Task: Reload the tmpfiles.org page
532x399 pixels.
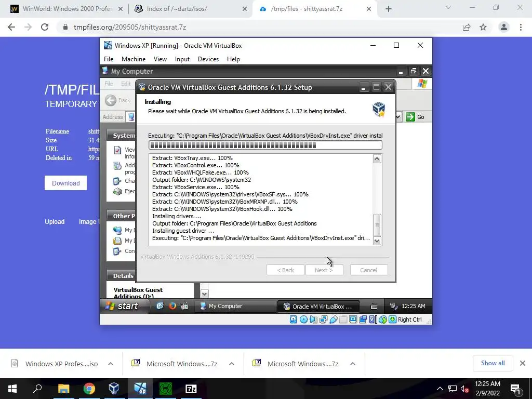Action: pos(45,27)
